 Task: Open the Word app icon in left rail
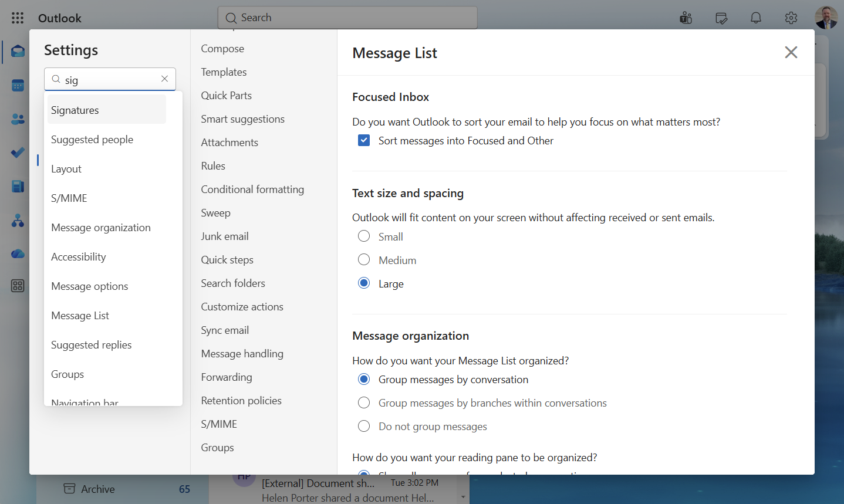18,187
